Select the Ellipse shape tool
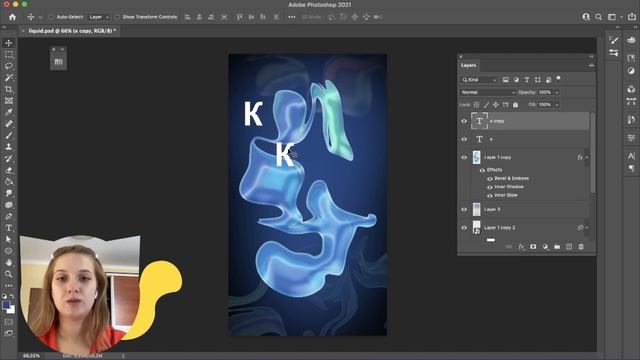Screen dimensions: 640x360 (x=9, y=251)
